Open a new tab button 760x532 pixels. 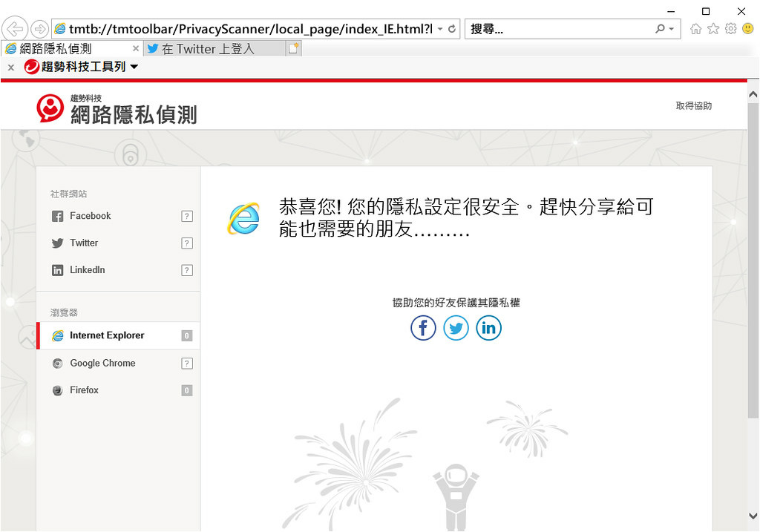(294, 48)
